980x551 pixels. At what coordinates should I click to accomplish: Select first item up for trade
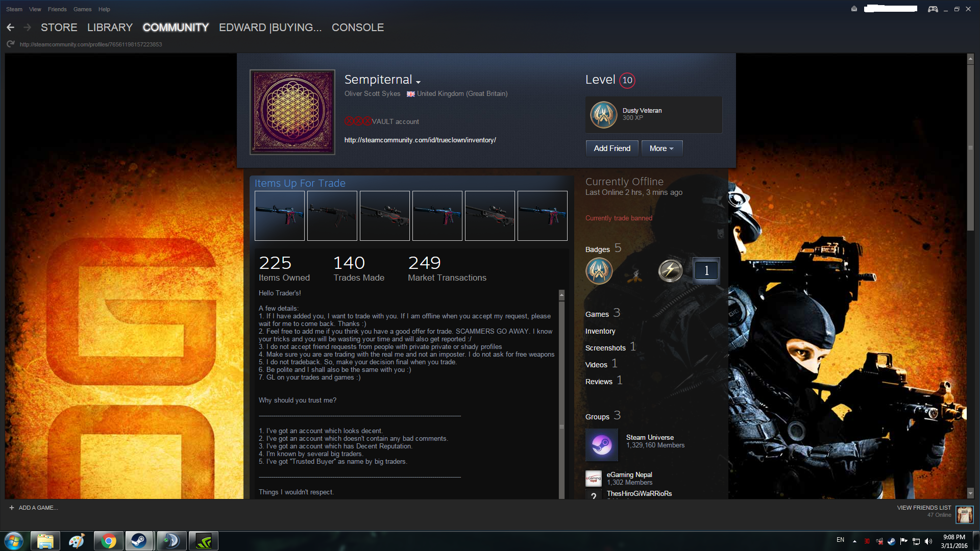[280, 216]
